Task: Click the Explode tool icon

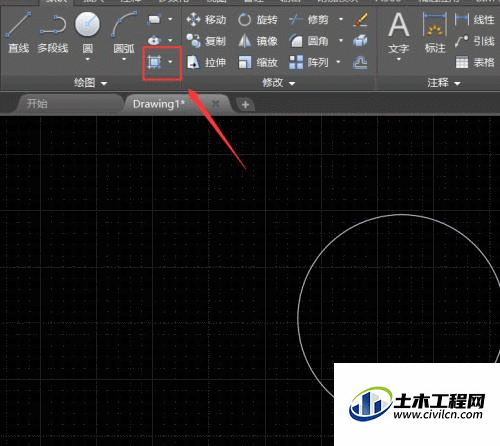Action: pyautogui.click(x=360, y=41)
